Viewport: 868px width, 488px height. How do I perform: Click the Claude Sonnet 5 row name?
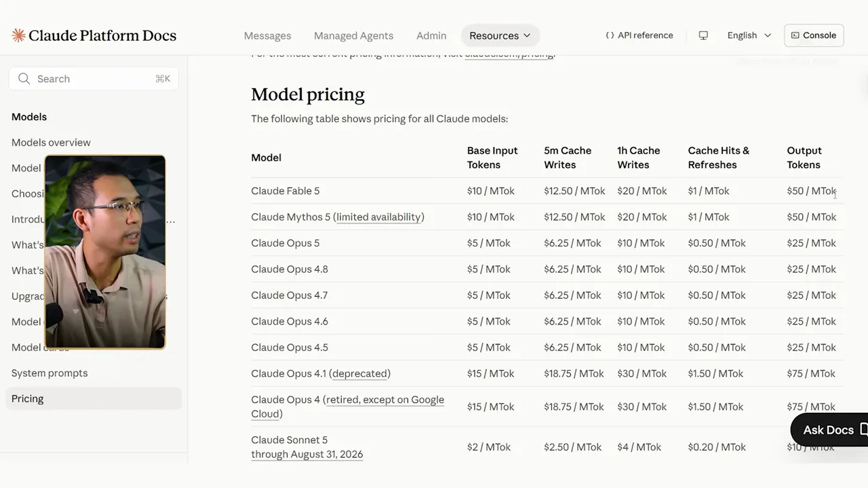289,440
